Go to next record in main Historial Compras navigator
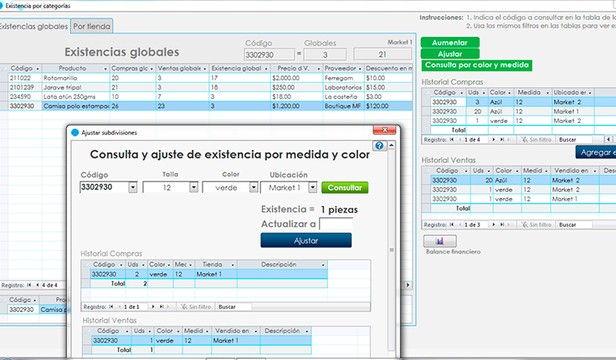The height and width of the screenshot is (360, 616). coord(493,140)
